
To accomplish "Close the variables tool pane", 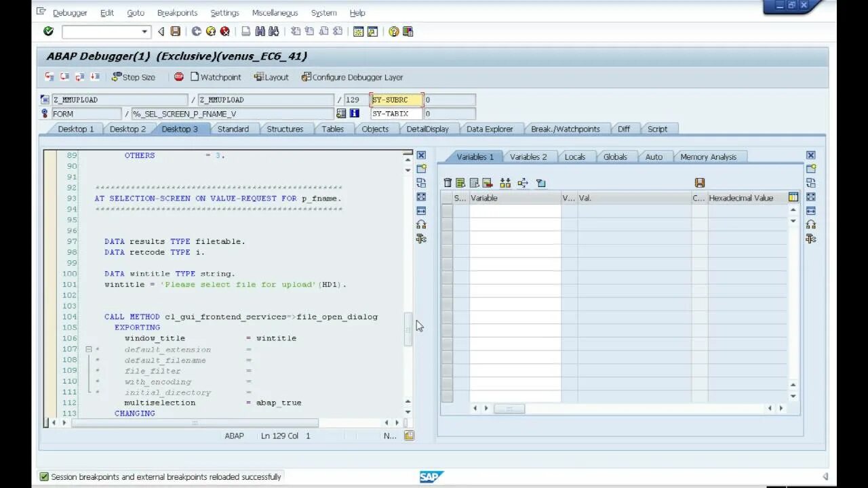I will tap(810, 155).
